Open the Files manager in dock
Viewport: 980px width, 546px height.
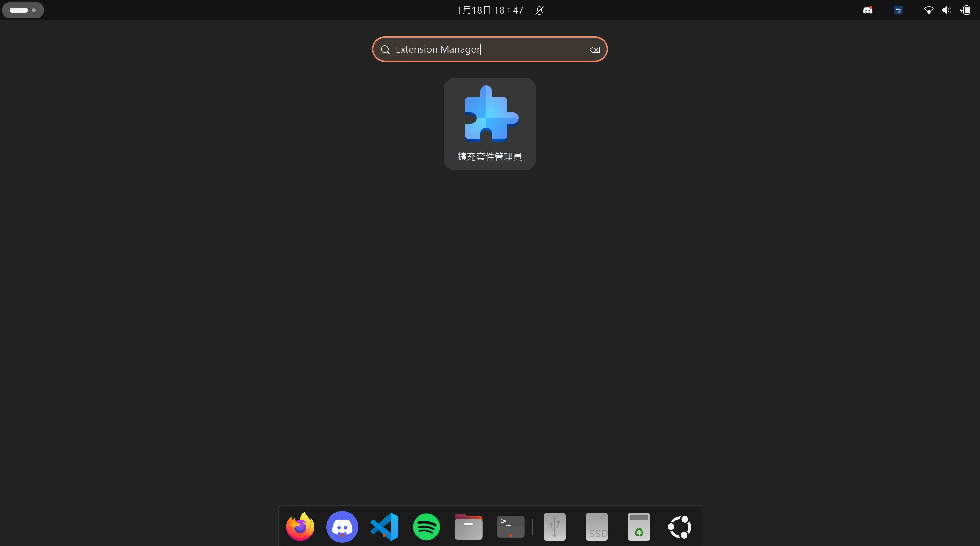point(468,527)
